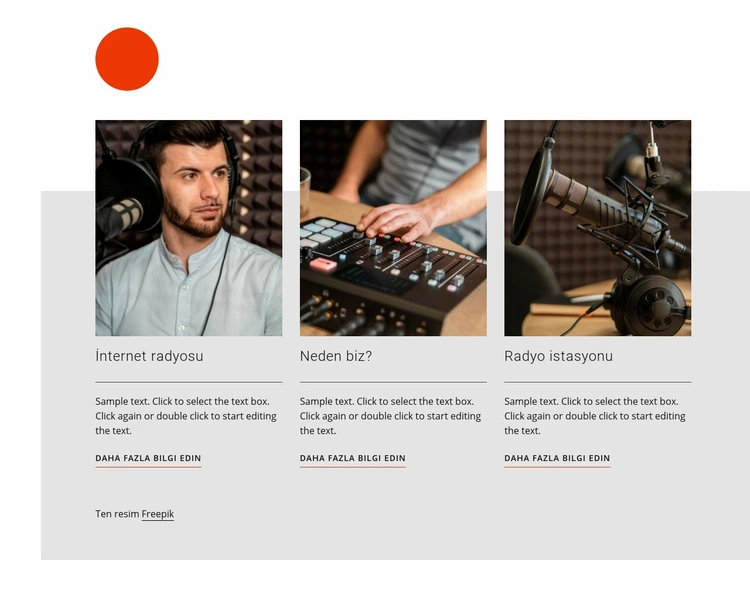Click sample text under Radyo istasyonu
Viewport: 750px width, 601px height.
595,416
